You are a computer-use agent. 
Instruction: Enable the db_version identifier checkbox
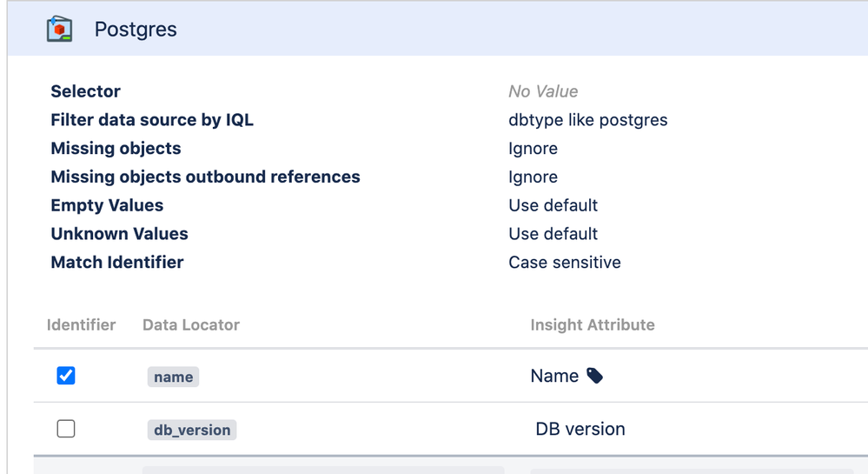[x=66, y=429]
